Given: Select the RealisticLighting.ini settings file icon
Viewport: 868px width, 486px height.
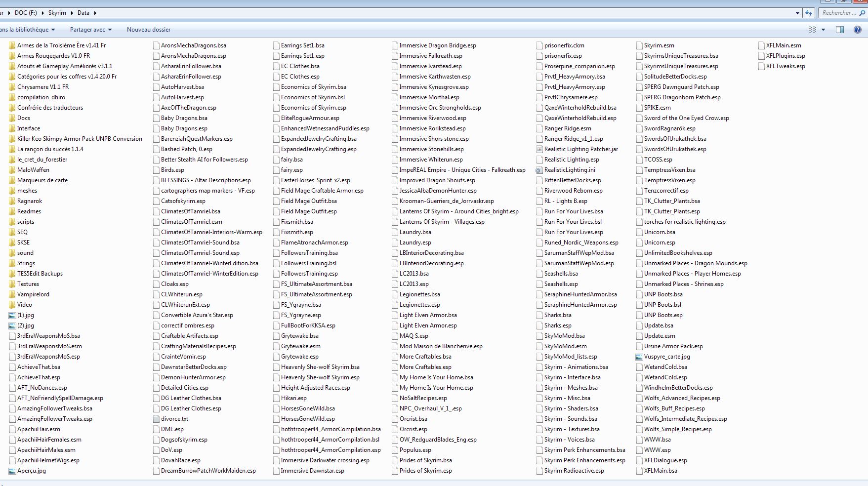Looking at the screenshot, I should [x=539, y=170].
